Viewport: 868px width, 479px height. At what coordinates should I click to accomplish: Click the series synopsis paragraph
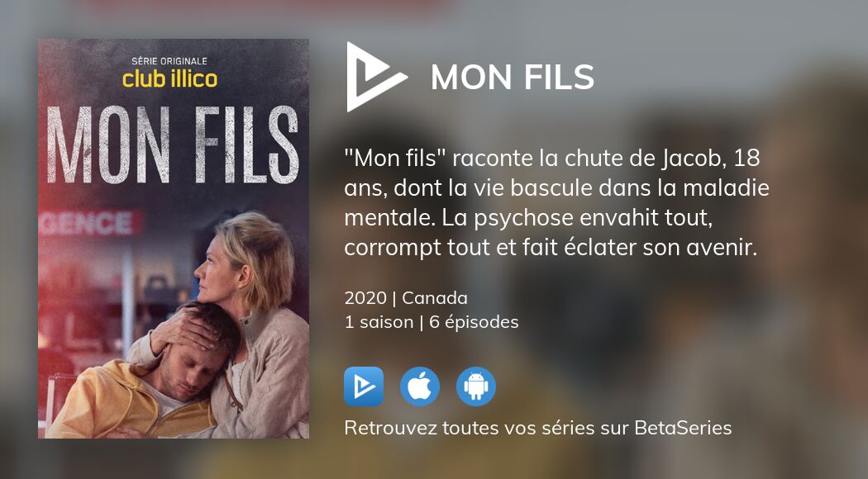[x=556, y=203]
